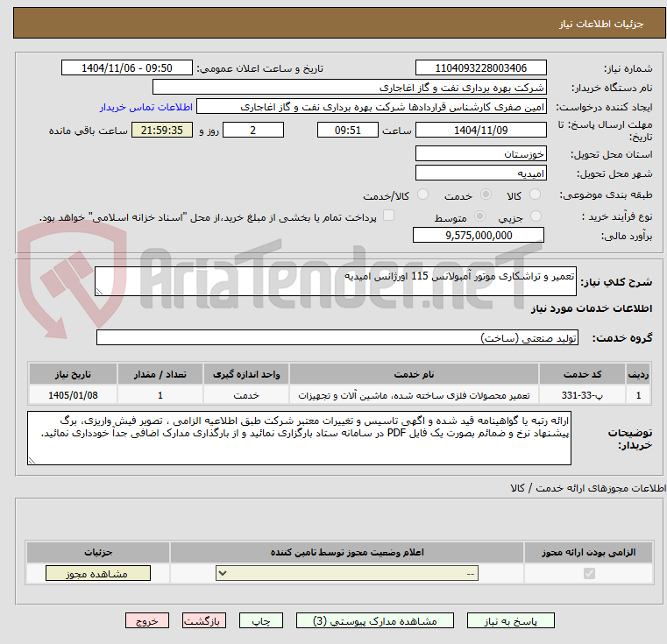Click the description resize handle corner
Viewport: 667px width, 644px height.
click(99, 292)
